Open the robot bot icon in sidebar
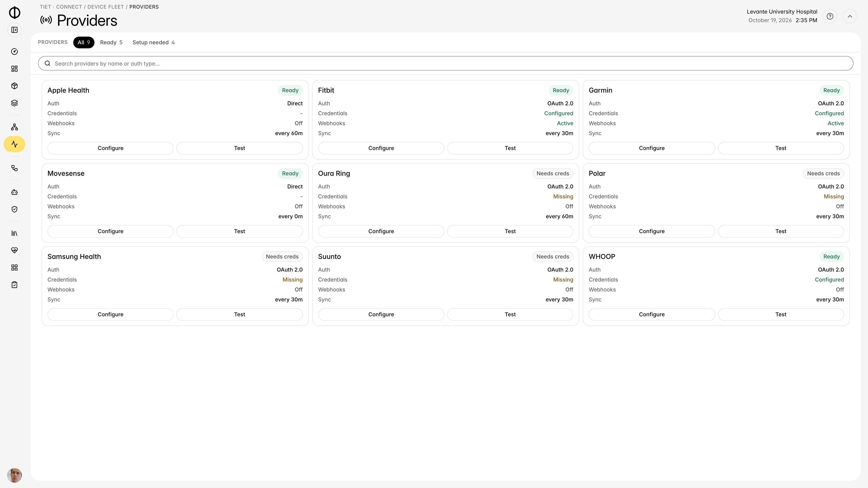Image resolution: width=868 pixels, height=488 pixels. pyautogui.click(x=14, y=192)
